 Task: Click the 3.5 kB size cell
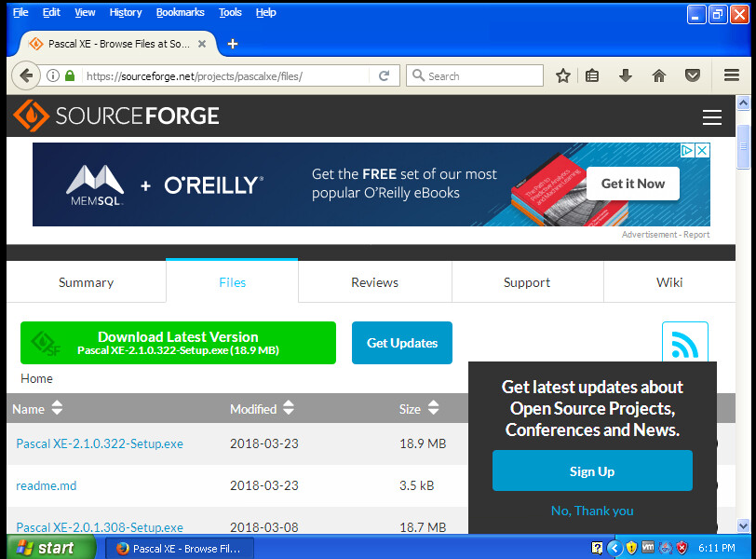pyautogui.click(x=416, y=485)
